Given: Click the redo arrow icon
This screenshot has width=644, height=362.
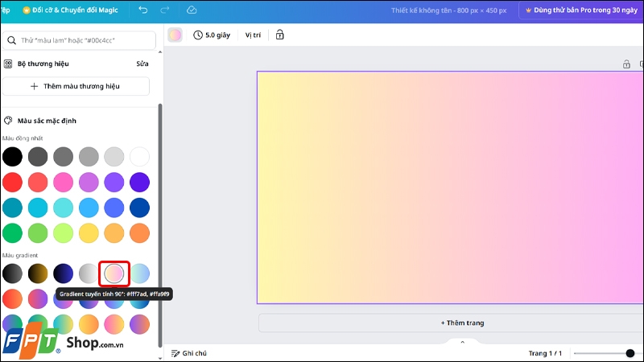Looking at the screenshot, I should pos(165,10).
